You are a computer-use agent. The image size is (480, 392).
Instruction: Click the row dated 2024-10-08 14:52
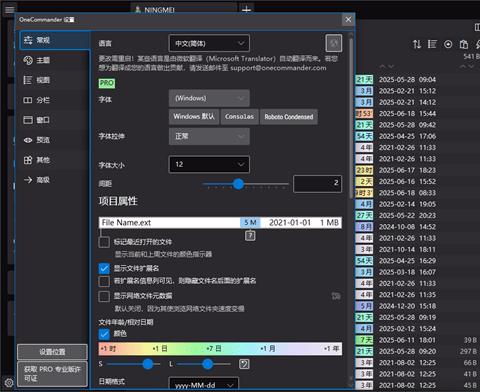(417, 227)
